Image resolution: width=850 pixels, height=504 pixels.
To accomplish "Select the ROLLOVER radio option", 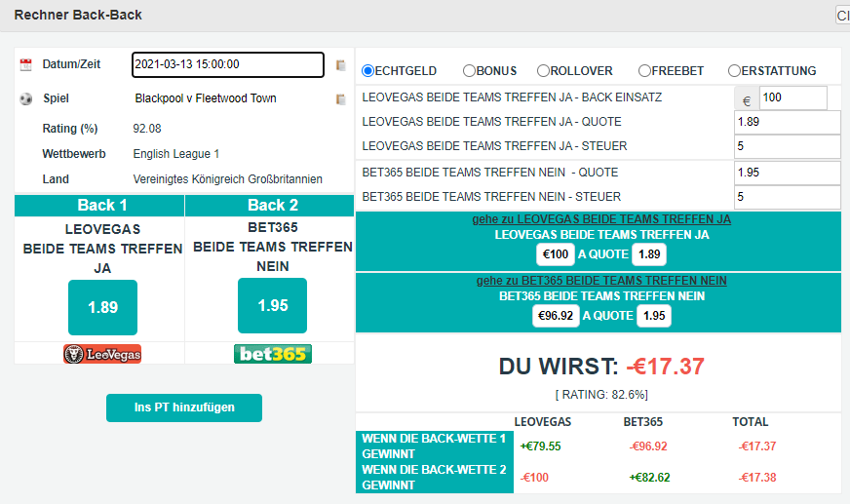I will click(543, 71).
